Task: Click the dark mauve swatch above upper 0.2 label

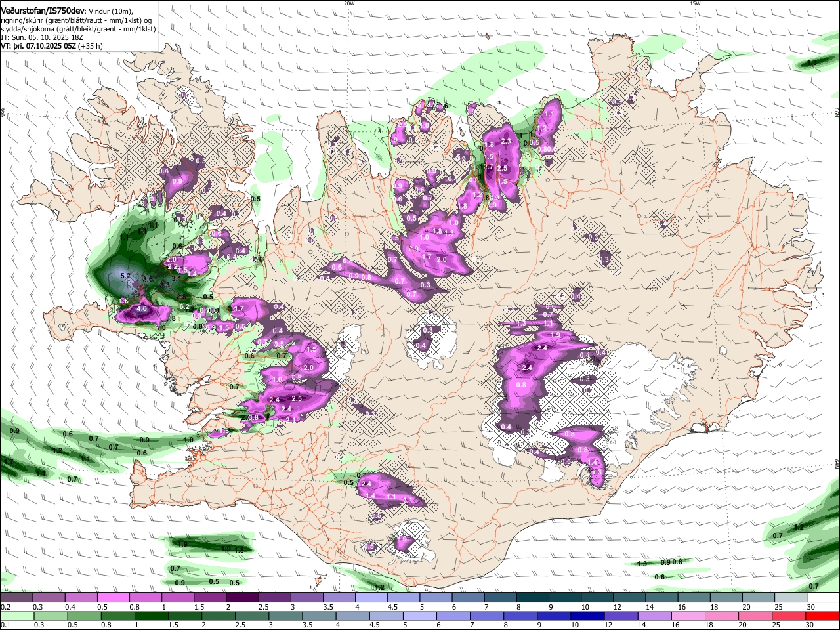Action: point(16,598)
